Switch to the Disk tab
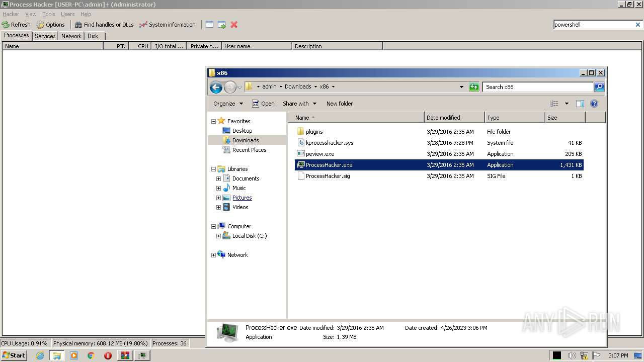Image resolution: width=644 pixels, height=362 pixels. point(93,36)
